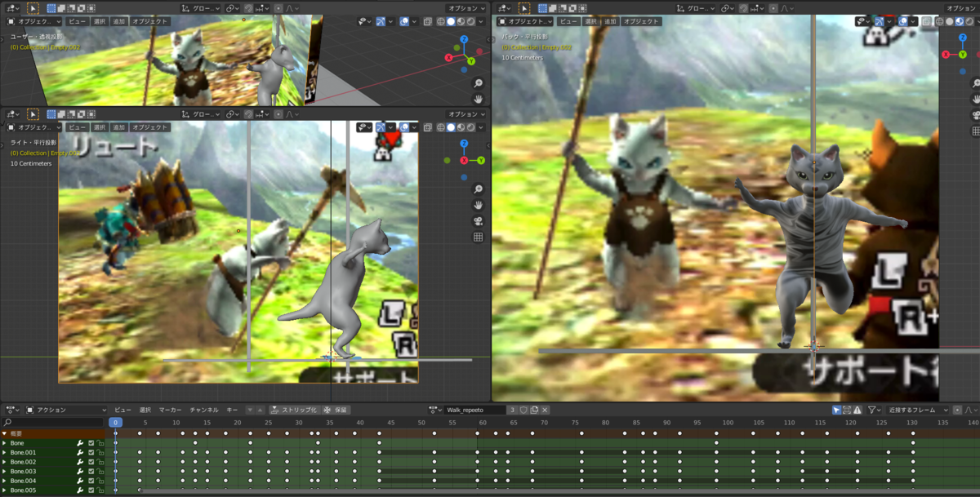Switch バック平行投影 viewport to material preview shading

(960, 21)
